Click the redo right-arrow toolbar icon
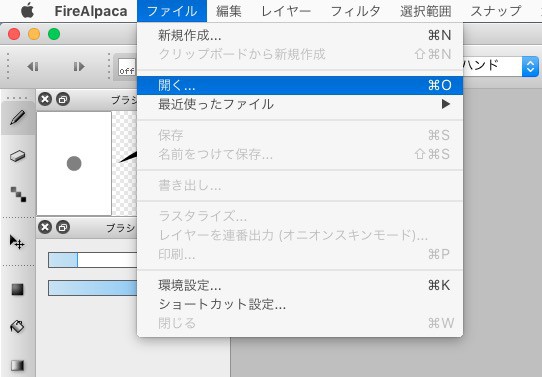 [x=79, y=66]
